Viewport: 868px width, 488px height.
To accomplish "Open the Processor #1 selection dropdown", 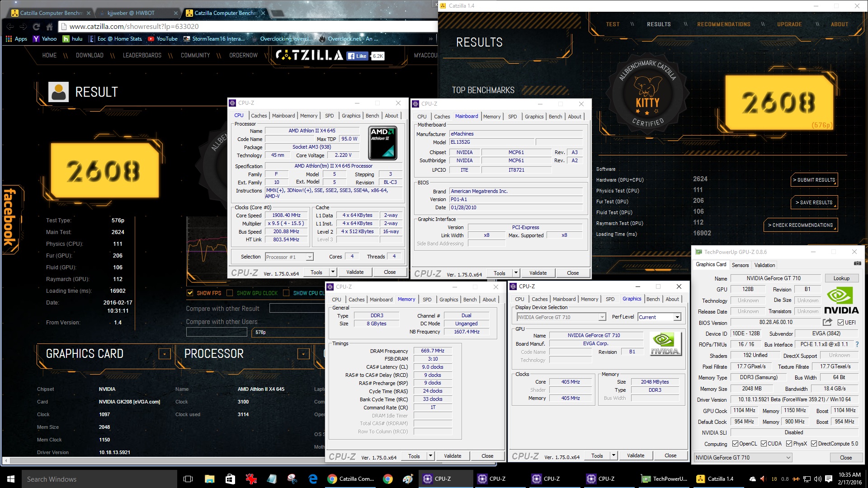I will [x=309, y=257].
